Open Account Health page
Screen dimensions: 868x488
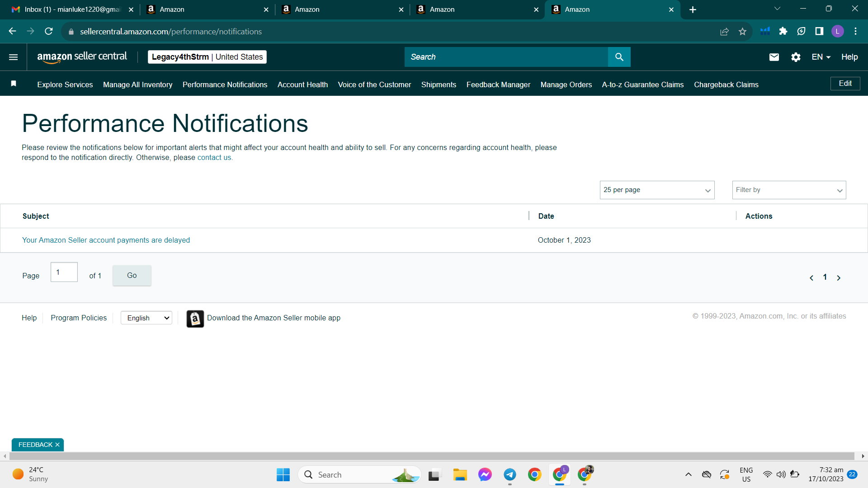point(302,84)
